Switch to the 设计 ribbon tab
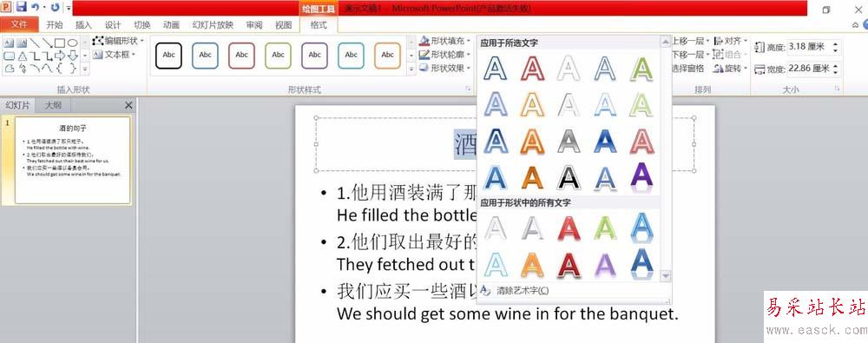This screenshot has width=868, height=343. tap(113, 25)
